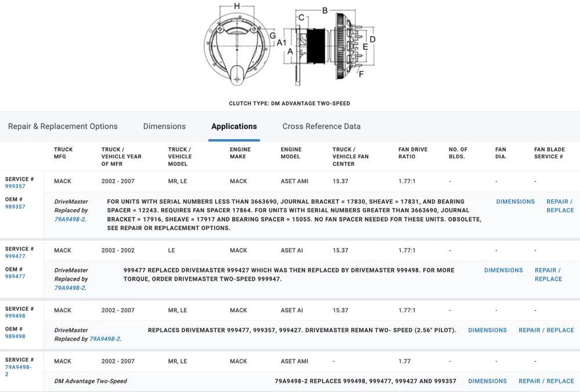Viewport: 580px width, 392px height.
Task: Open OEM number 989477 link
Action: (x=15, y=277)
